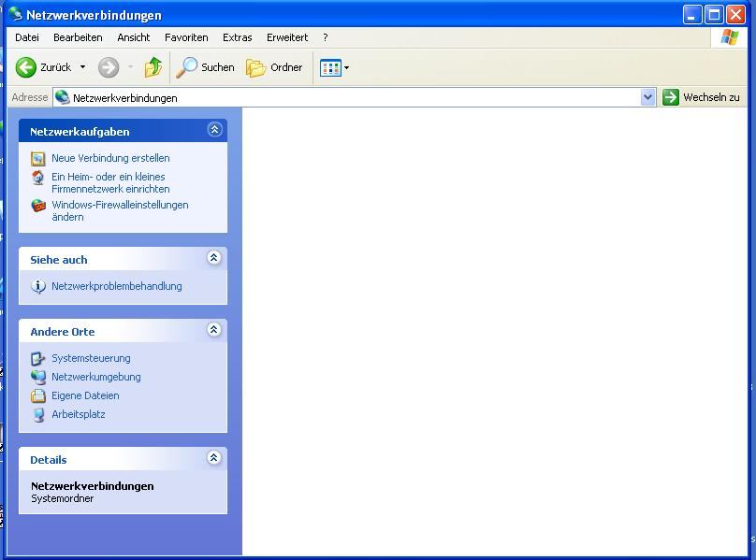Go to Netzwerkumgebung link
This screenshot has width=756, height=560.
point(96,377)
